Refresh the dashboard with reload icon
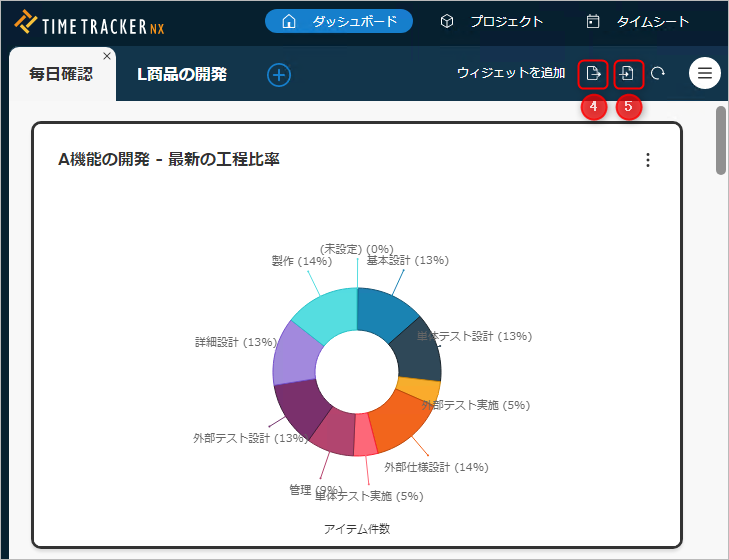This screenshot has width=729, height=560. pyautogui.click(x=658, y=73)
